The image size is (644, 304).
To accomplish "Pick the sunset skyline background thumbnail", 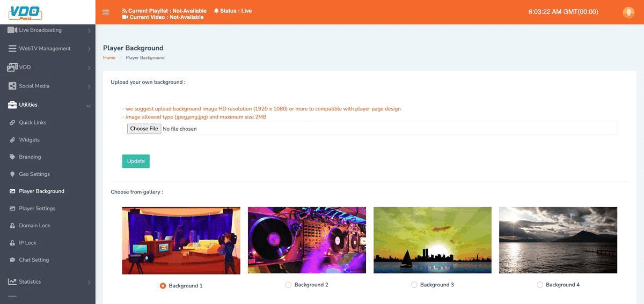I will [433, 240].
